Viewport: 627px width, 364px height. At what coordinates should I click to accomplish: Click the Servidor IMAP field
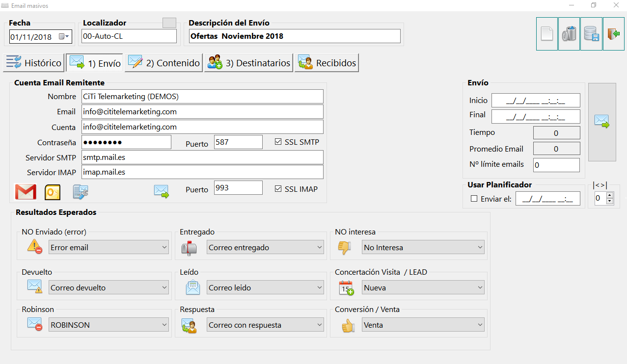pyautogui.click(x=202, y=172)
